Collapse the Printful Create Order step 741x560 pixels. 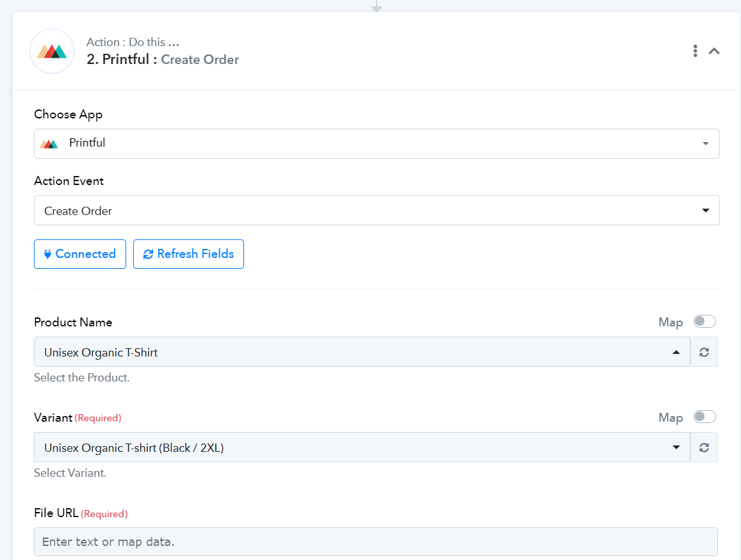pos(714,51)
